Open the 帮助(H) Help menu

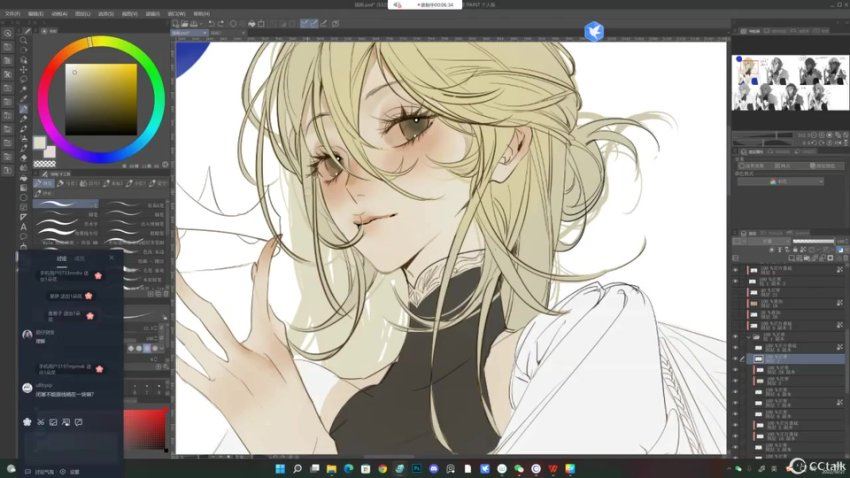tap(202, 14)
